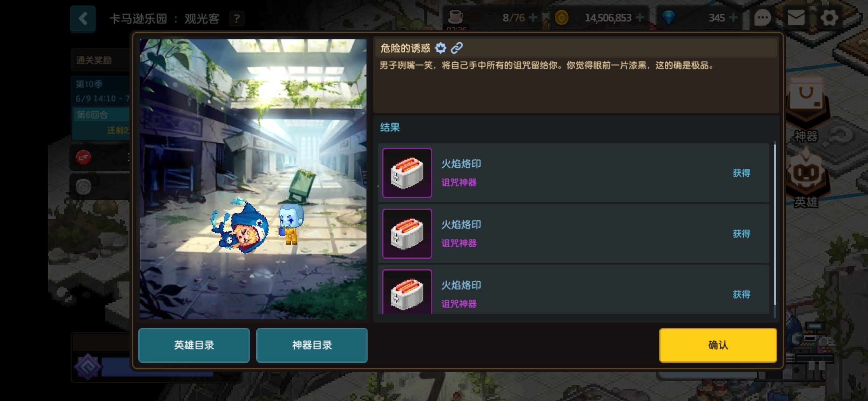Open 神器目录 artifact catalog
868x401 pixels.
coord(312,345)
